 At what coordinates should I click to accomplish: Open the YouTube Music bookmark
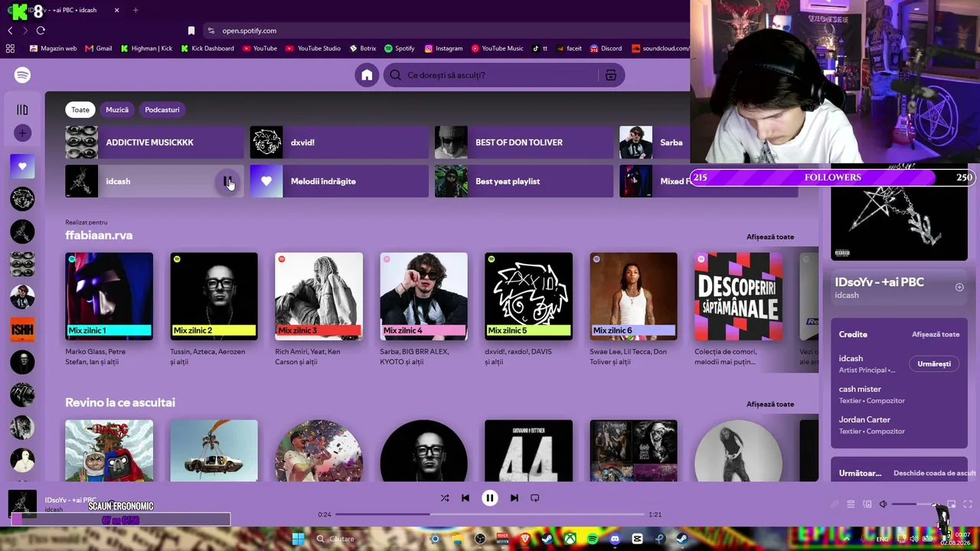coord(498,48)
